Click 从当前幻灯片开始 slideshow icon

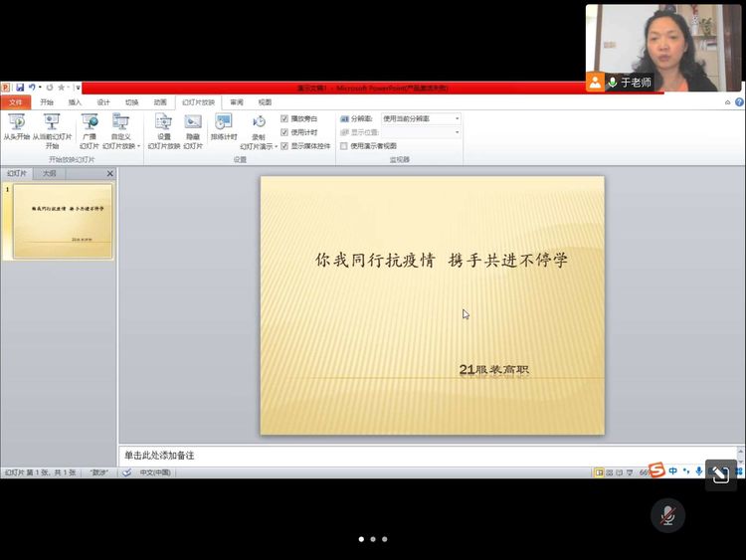[52, 122]
